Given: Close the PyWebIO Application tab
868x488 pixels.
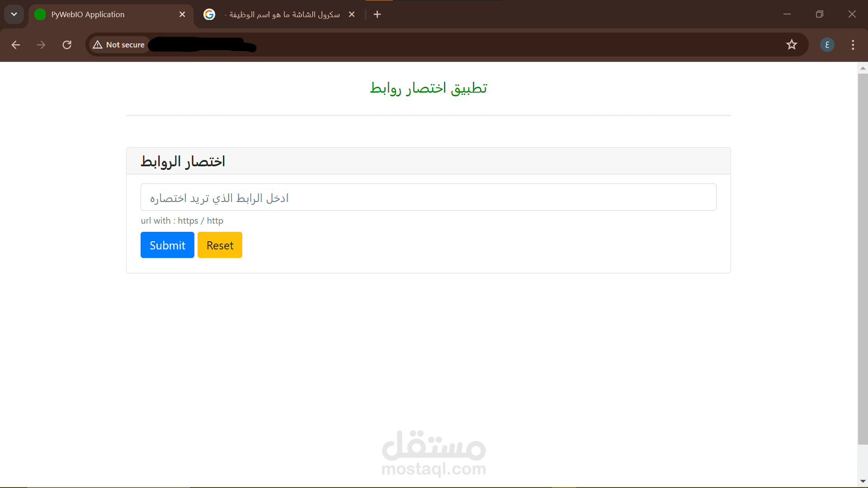Looking at the screenshot, I should pyautogui.click(x=182, y=14).
